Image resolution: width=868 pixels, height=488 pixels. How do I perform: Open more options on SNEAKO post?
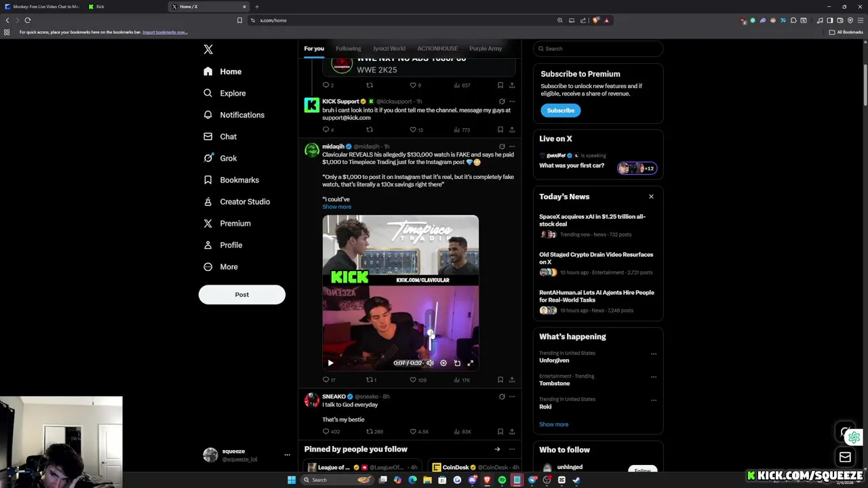coord(512,396)
